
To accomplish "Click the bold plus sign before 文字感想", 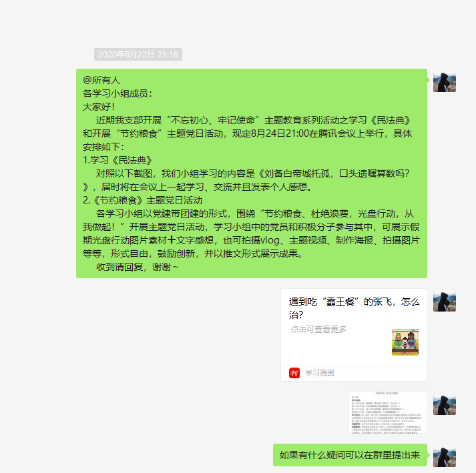I will (x=172, y=240).
